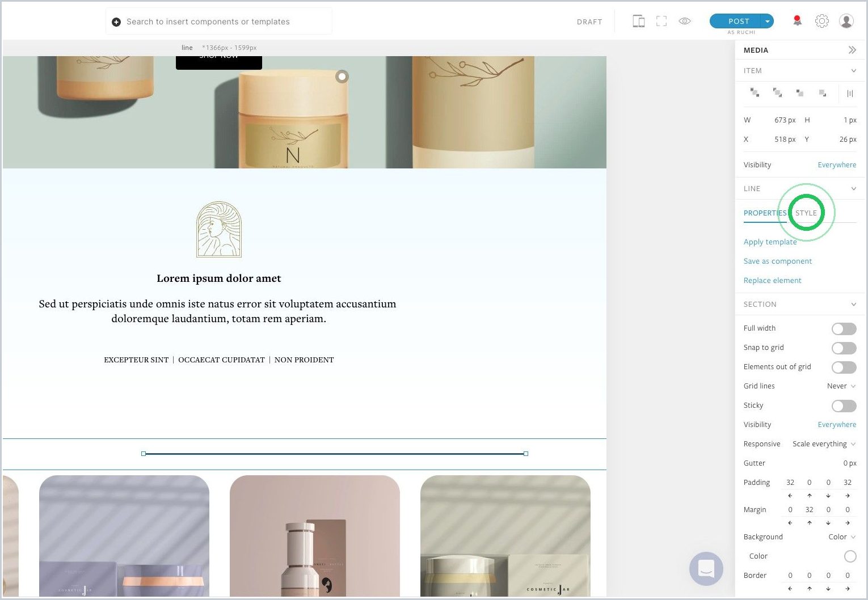Open the responsive device preview icon

point(638,22)
